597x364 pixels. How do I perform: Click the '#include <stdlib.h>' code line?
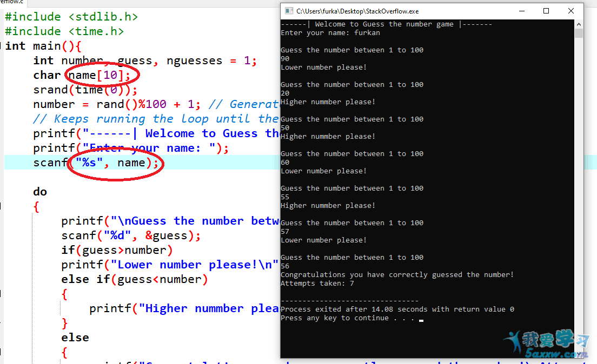[x=71, y=17]
